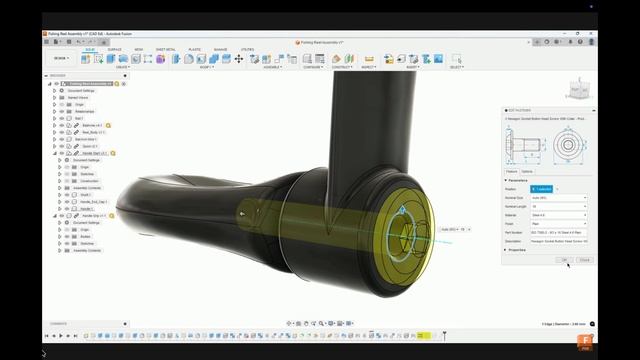
Task: Undo the last action
Action: click(79, 42)
